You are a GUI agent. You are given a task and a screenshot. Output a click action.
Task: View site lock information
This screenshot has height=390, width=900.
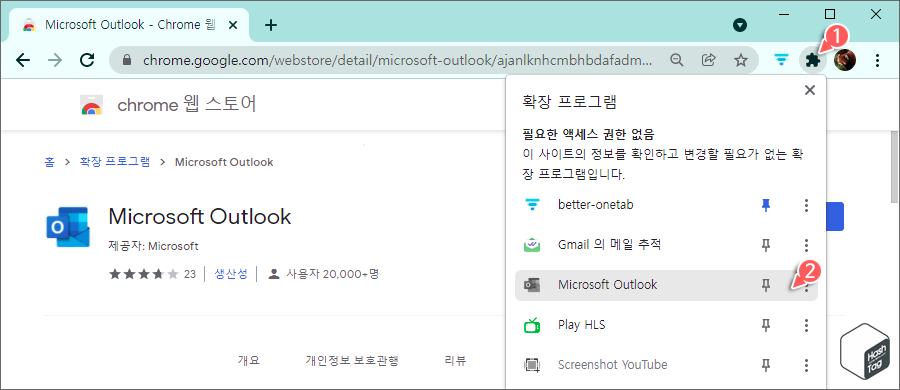pyautogui.click(x=127, y=60)
